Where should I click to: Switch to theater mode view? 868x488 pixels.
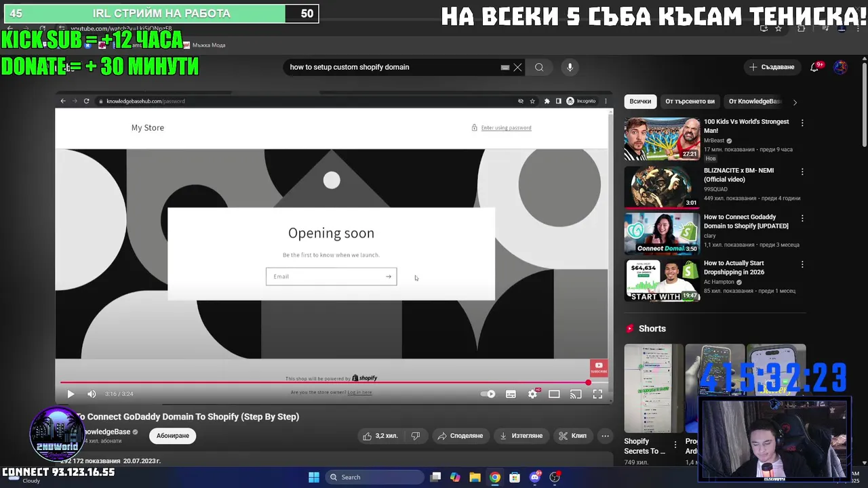click(554, 394)
